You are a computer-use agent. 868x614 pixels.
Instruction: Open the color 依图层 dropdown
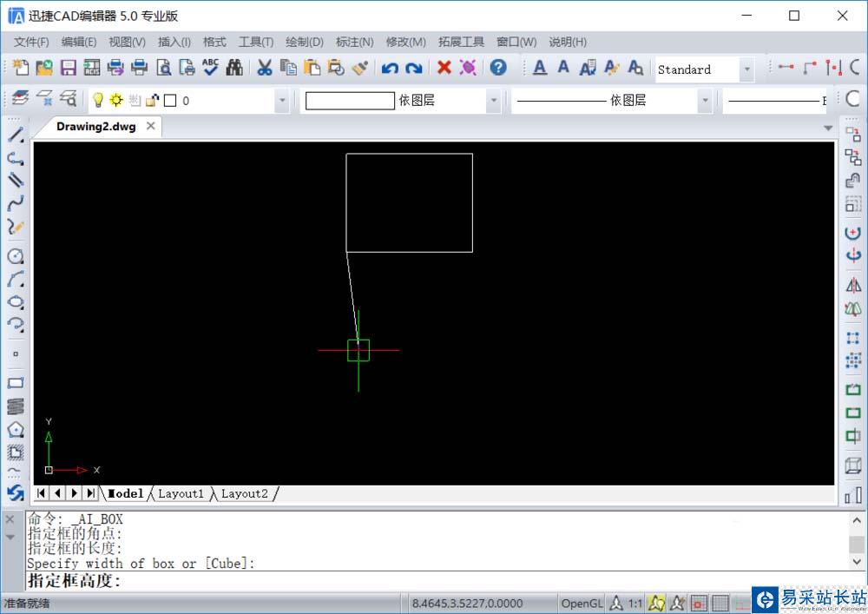[x=494, y=101]
